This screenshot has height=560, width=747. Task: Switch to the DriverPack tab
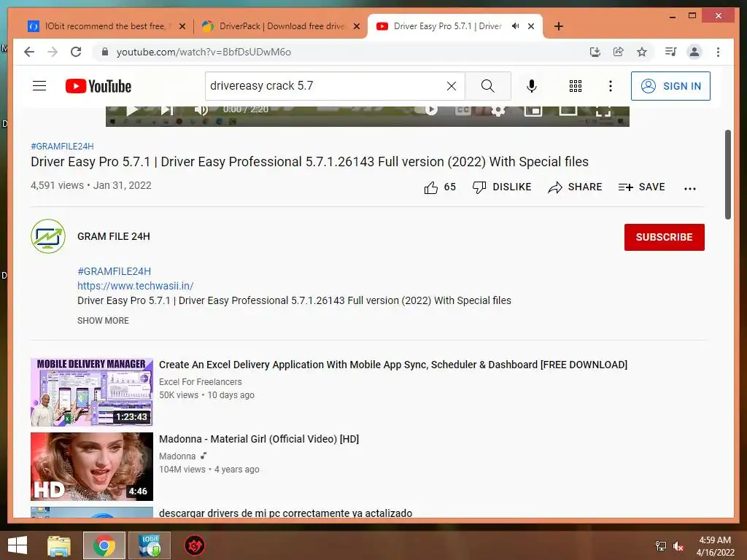click(282, 26)
